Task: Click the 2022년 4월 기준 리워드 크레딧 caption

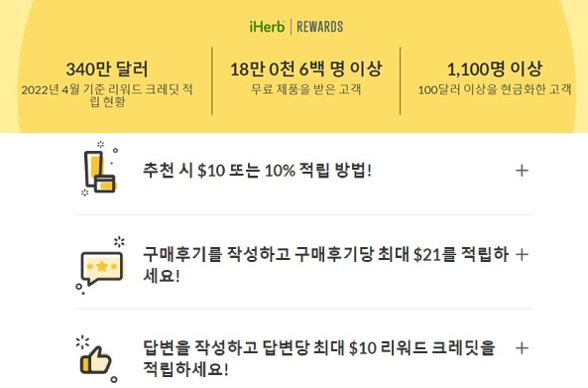Action: click(x=107, y=95)
